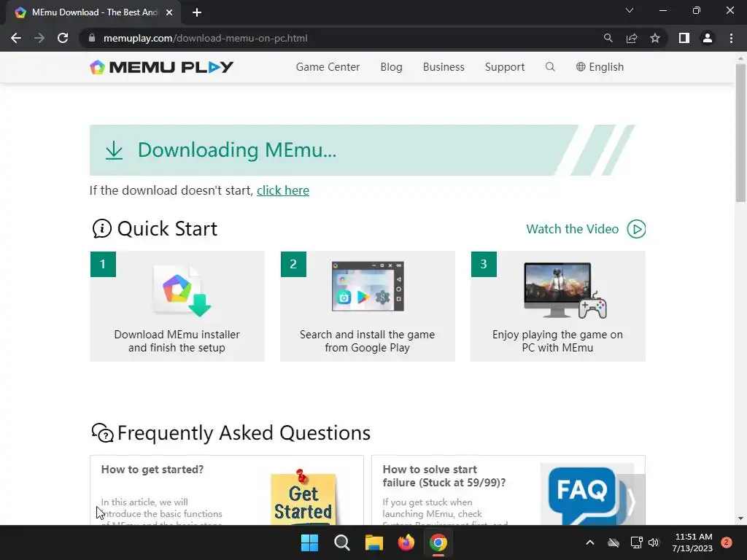Open the Blog menu item
Screen dimensions: 747x560
click(x=391, y=67)
